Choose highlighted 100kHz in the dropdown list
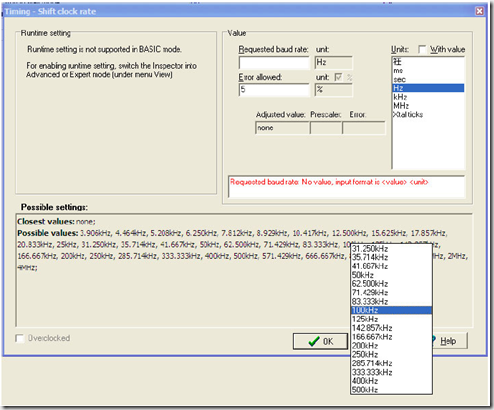The height and width of the screenshot is (410, 494). coord(391,310)
